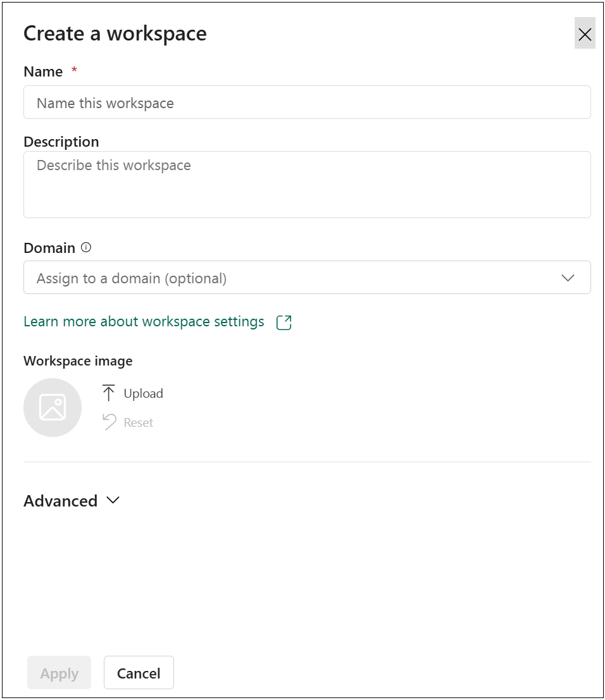The width and height of the screenshot is (605, 700).
Task: Focus the Name this workspace field
Action: [307, 103]
